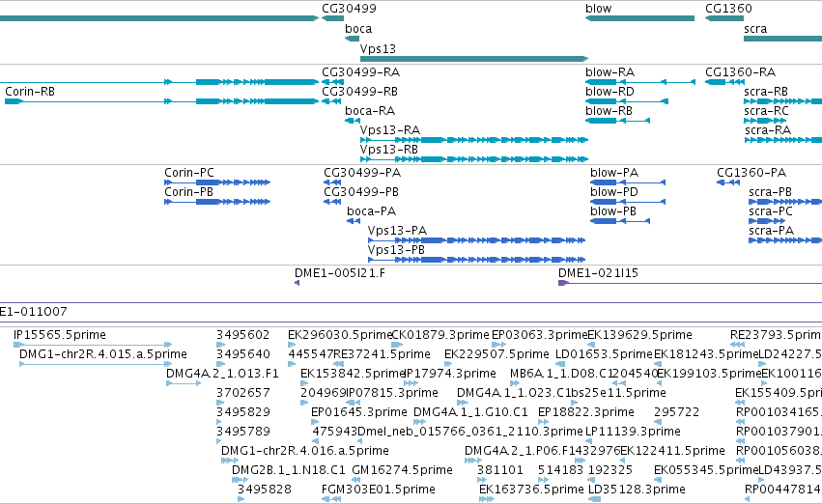
Task: Click the CG30499 gene label
Action: tap(349, 9)
